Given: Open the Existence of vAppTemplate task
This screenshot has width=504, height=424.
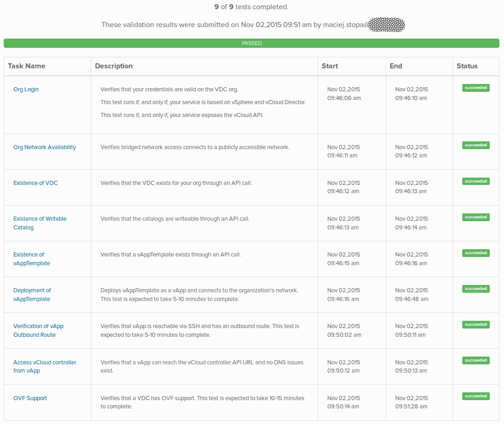Looking at the screenshot, I should (32, 259).
